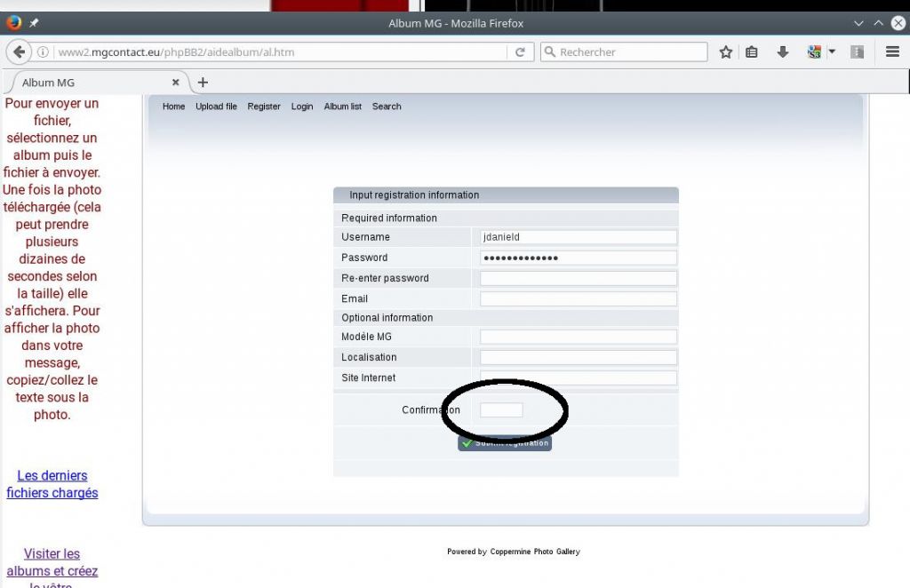Show site information icon in address bar
Viewport: 910px width, 588px height.
[x=43, y=52]
